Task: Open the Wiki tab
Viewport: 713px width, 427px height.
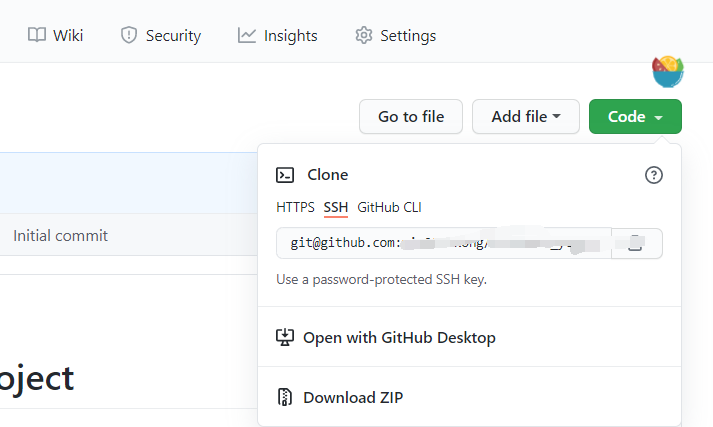Action: pos(55,35)
